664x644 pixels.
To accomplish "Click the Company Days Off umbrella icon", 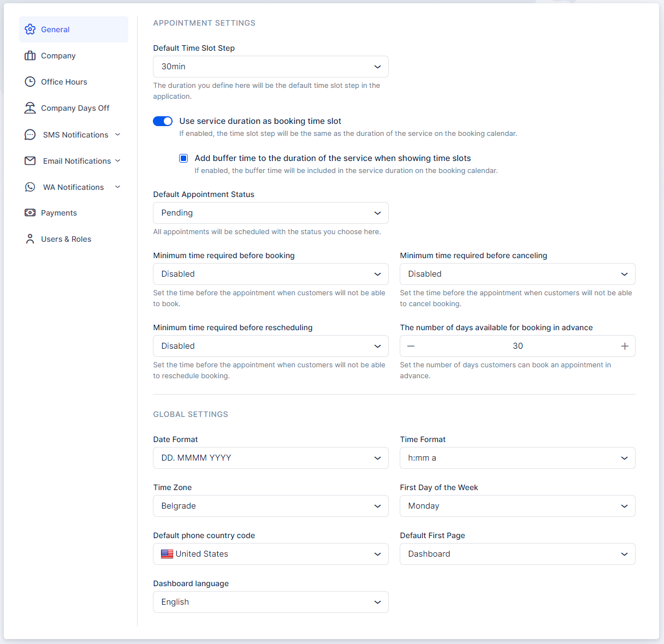I will click(x=30, y=108).
